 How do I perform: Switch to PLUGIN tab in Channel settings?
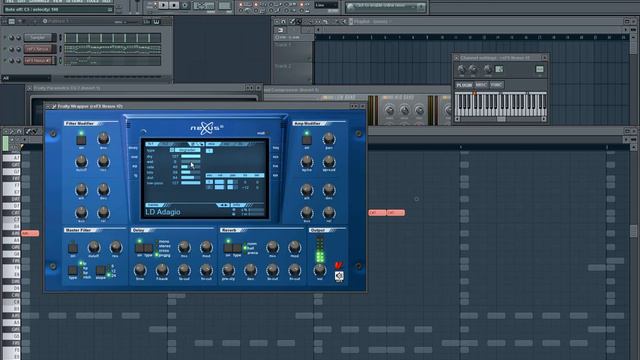pyautogui.click(x=464, y=85)
